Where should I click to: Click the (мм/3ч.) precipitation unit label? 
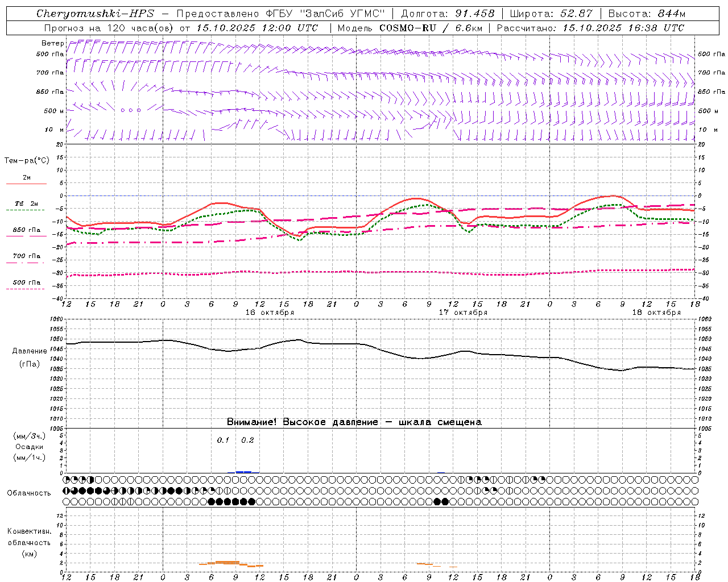tap(30, 436)
